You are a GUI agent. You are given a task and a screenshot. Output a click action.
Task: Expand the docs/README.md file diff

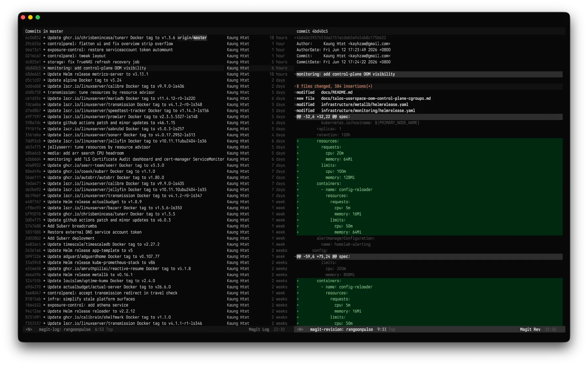[295, 93]
